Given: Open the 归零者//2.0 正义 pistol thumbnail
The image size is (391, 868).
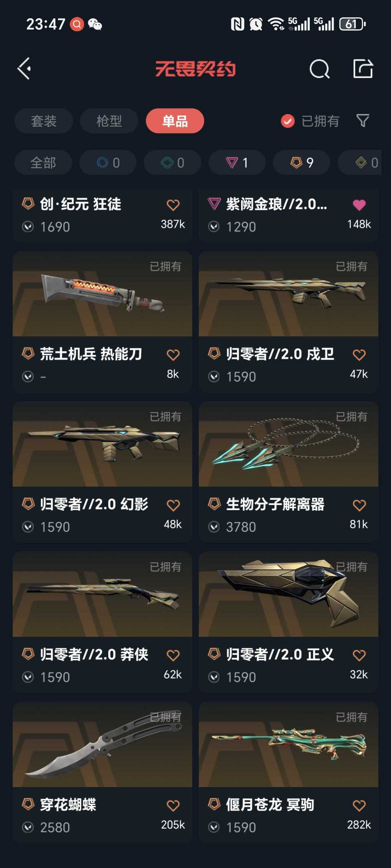Looking at the screenshot, I should click(x=289, y=594).
